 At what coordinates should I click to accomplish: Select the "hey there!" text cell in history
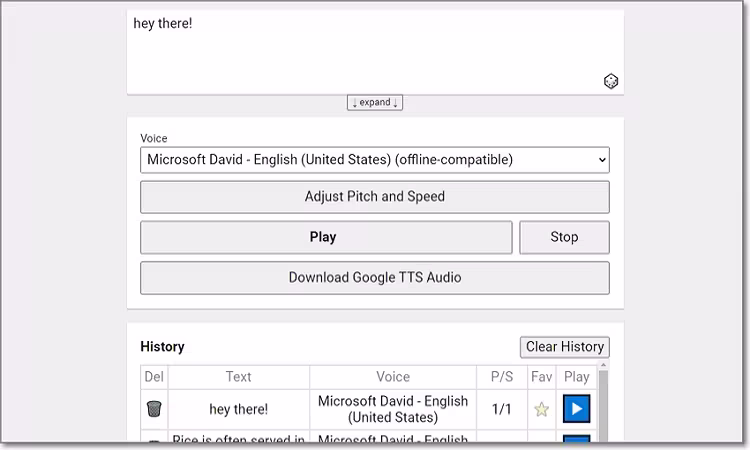pos(239,409)
